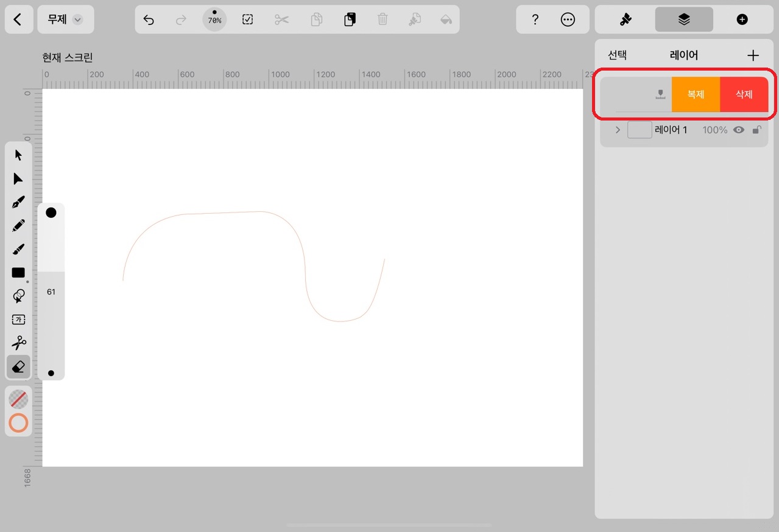Switch to the style brush panel tab
The image size is (779, 532).
point(626,19)
